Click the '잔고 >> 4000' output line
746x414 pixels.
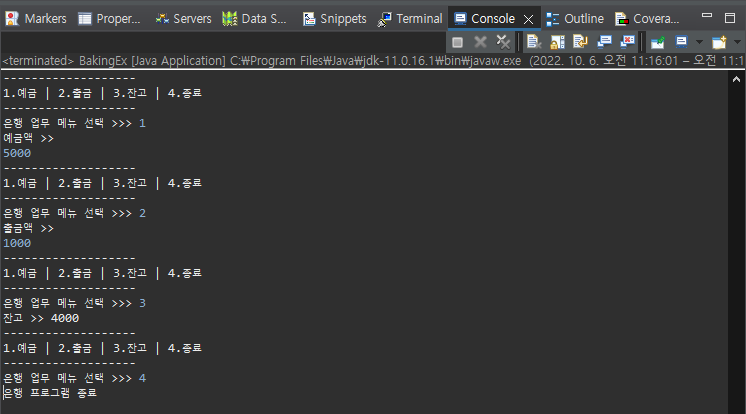41,318
